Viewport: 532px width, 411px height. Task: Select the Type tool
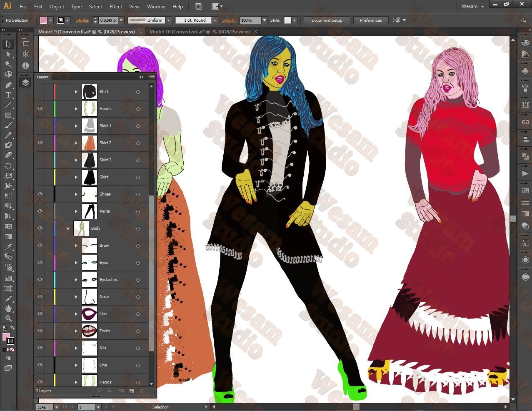click(x=8, y=95)
